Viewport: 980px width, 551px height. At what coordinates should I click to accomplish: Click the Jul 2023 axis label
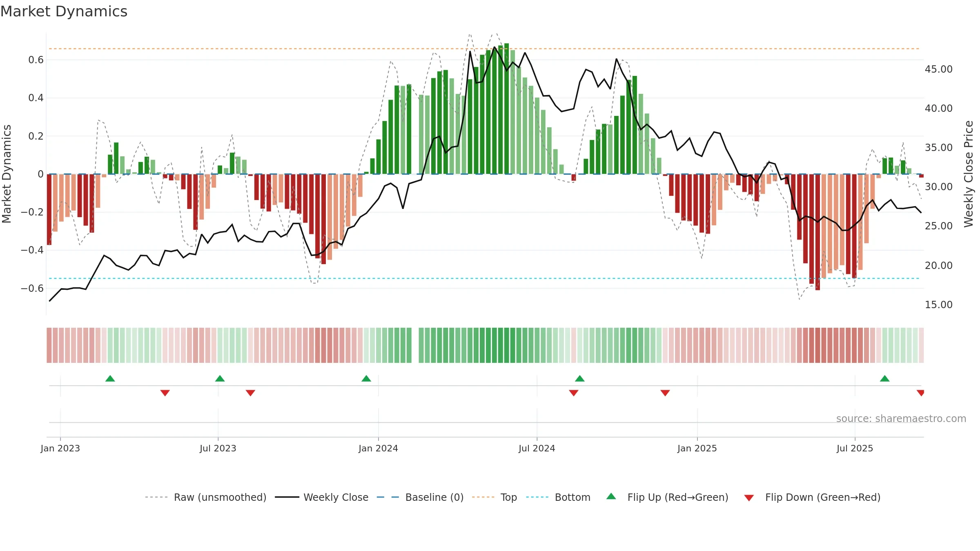click(218, 448)
